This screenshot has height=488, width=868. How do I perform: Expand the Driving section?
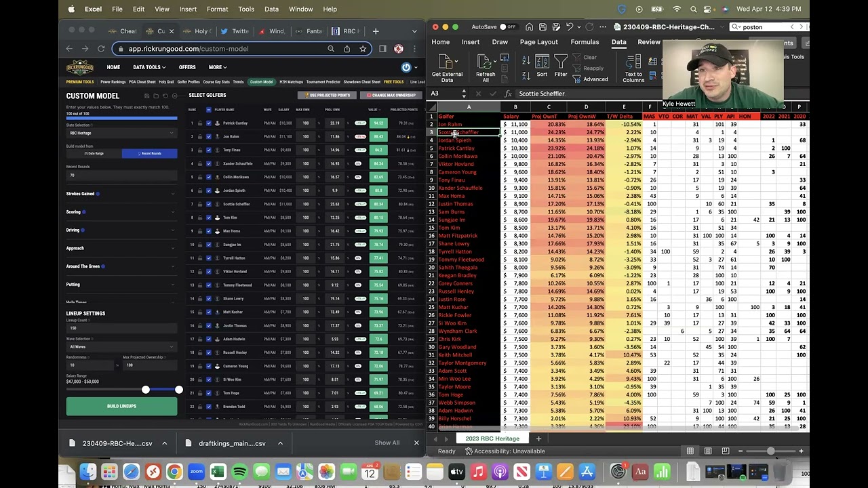[121, 230]
